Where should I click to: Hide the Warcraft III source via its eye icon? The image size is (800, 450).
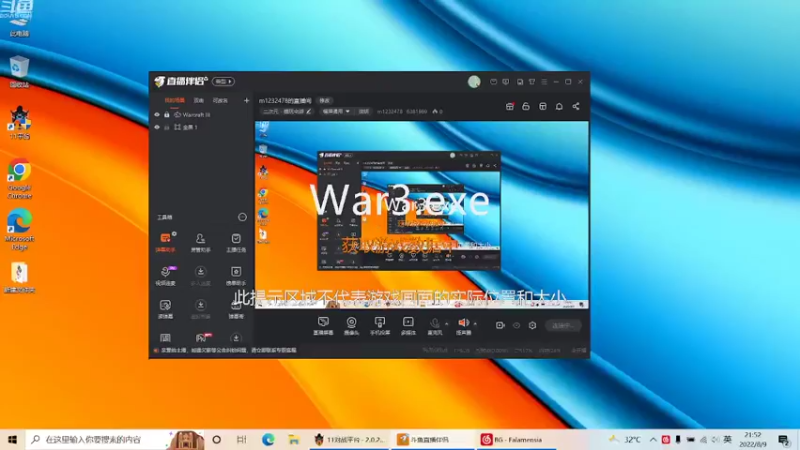157,115
